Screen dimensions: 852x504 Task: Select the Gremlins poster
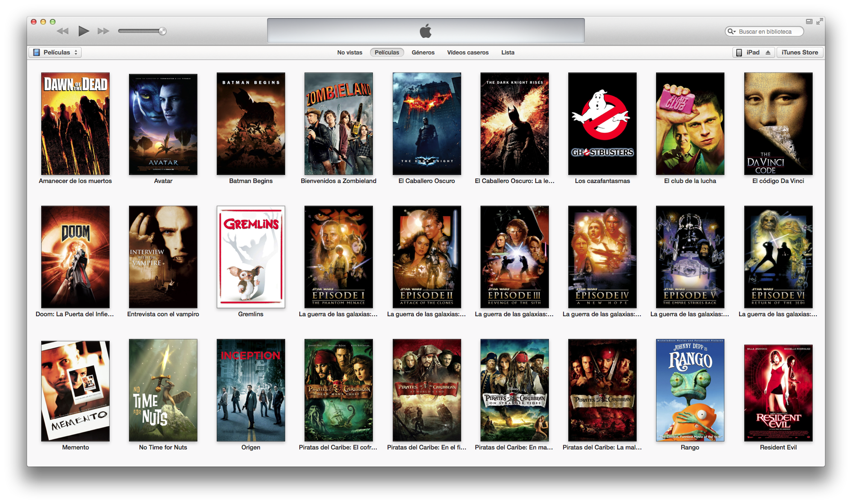251,257
